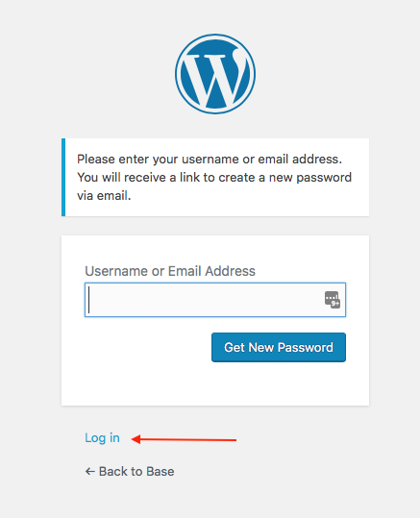Go back via Back to Base link
The width and height of the screenshot is (420, 518).
130,472
